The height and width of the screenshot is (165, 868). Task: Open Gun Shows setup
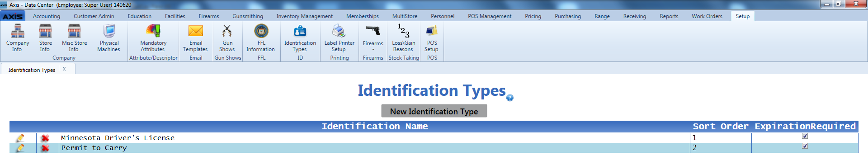pyautogui.click(x=227, y=38)
